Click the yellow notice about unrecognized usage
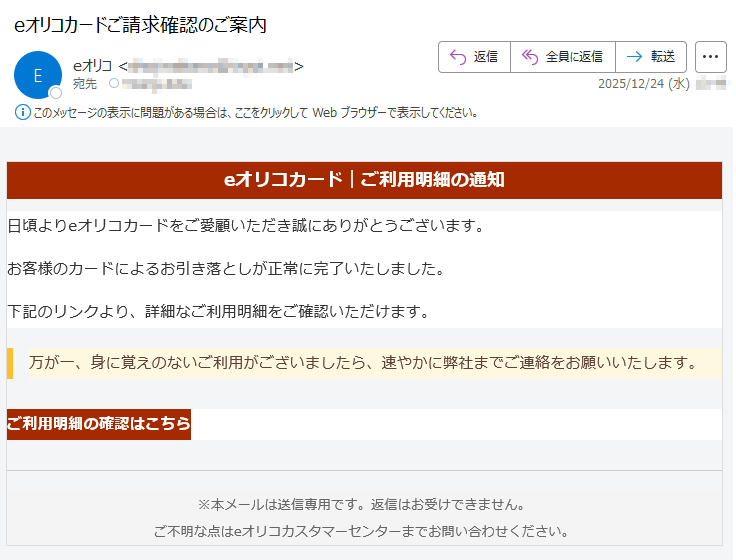Viewport: 736px width, 560px height. [x=362, y=362]
